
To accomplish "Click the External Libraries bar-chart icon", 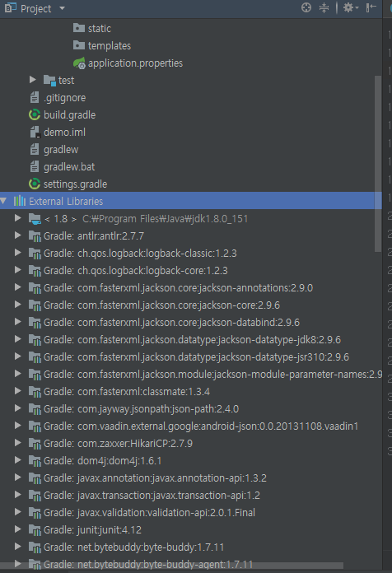I will point(20,201).
